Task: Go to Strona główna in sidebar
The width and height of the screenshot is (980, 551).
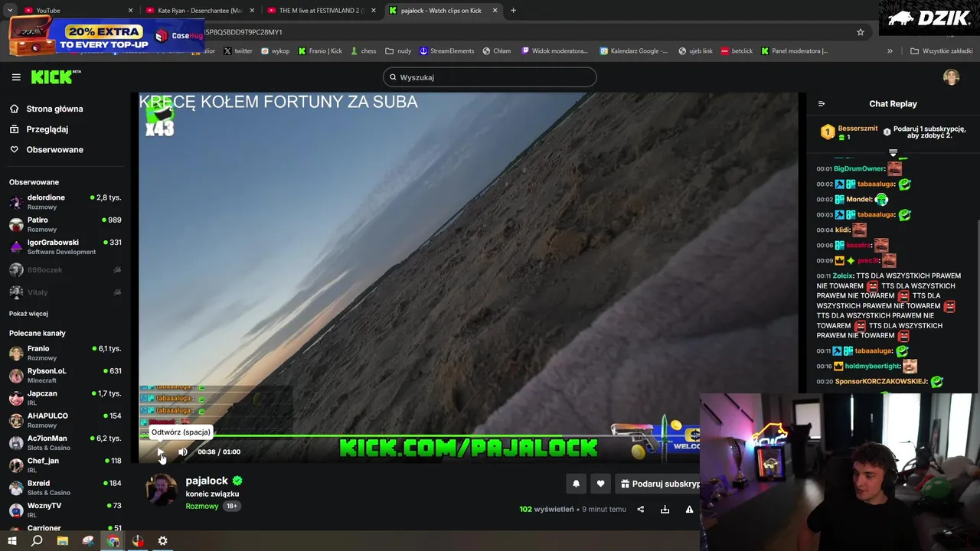Action: [54, 109]
